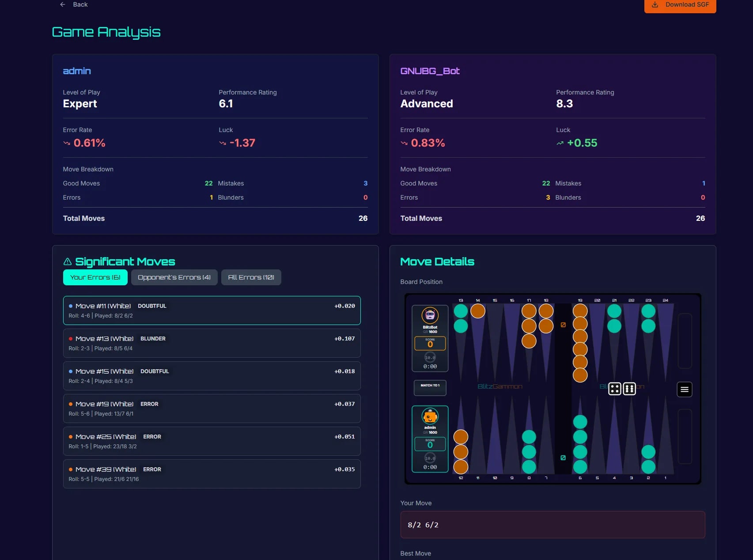The height and width of the screenshot is (560, 753).
Task: Click the right die showing six
Action: pyautogui.click(x=629, y=389)
